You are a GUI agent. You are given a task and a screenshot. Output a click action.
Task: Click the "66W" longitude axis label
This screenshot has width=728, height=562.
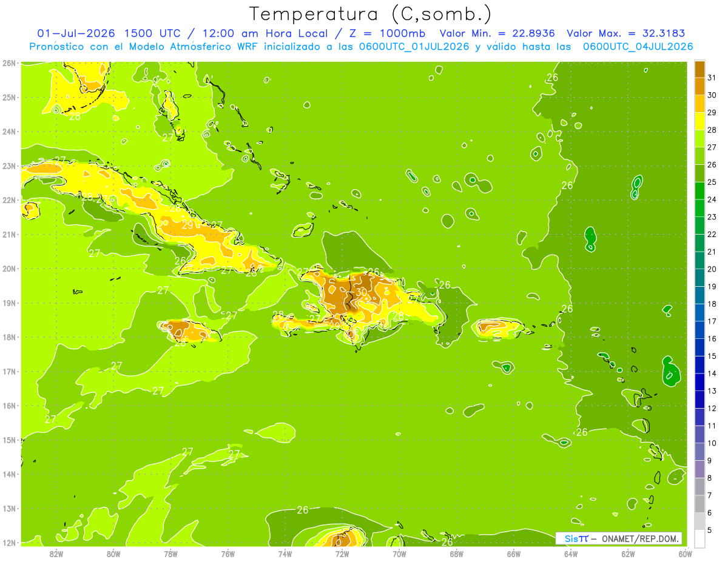514,554
